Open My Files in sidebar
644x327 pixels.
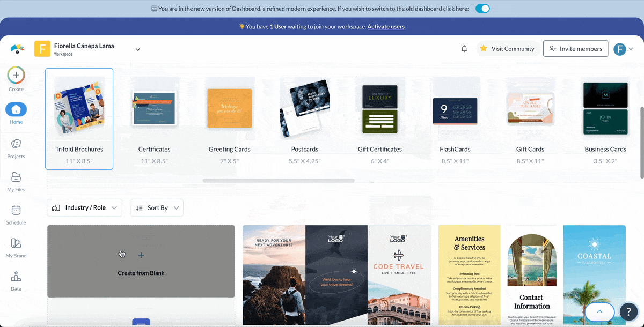16,177
